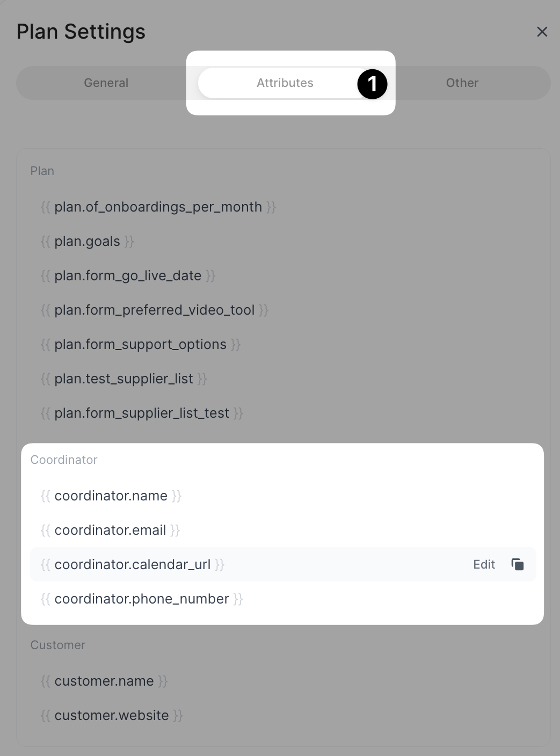Screen dimensions: 560x756
Task: Click the plan.form_go_live_date attribute
Action: pyautogui.click(x=128, y=275)
